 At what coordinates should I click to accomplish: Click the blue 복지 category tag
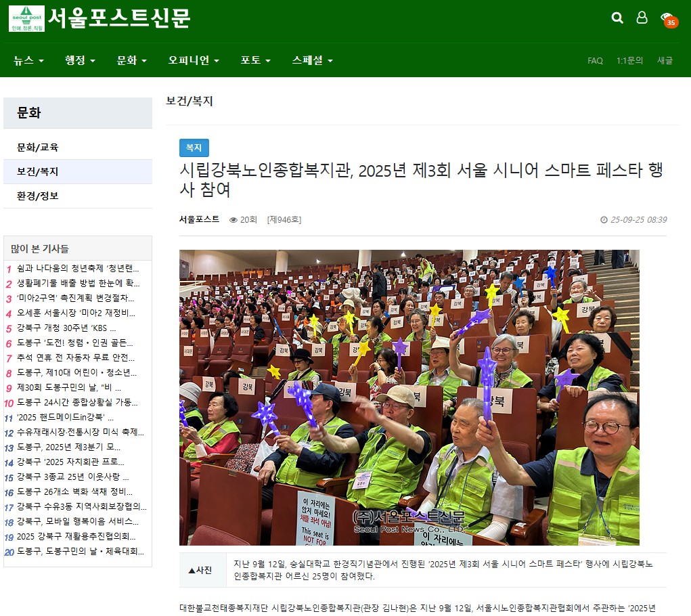(194, 148)
